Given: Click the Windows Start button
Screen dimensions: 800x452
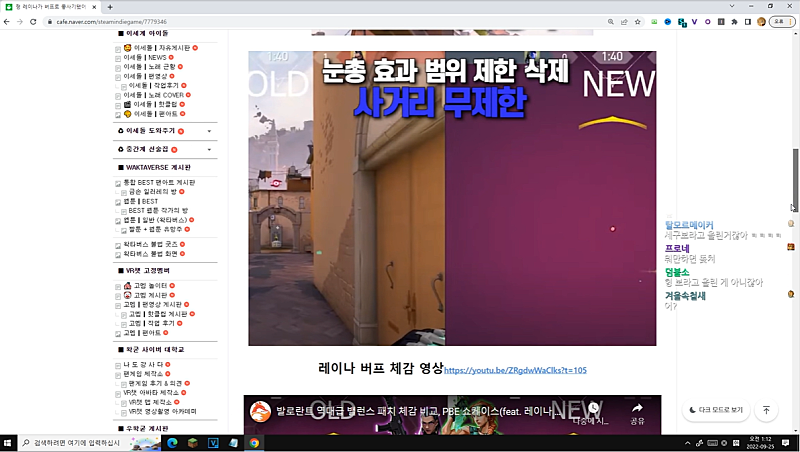Looking at the screenshot, I should click(x=8, y=443).
